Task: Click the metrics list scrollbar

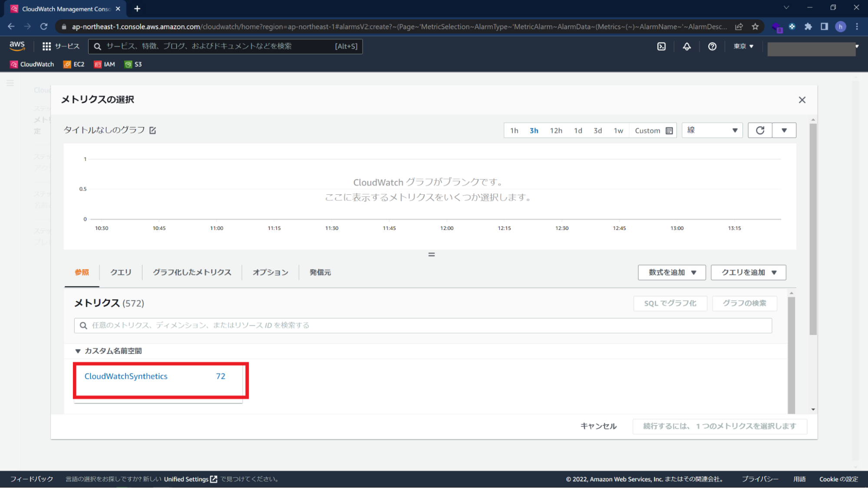Action: click(x=791, y=355)
